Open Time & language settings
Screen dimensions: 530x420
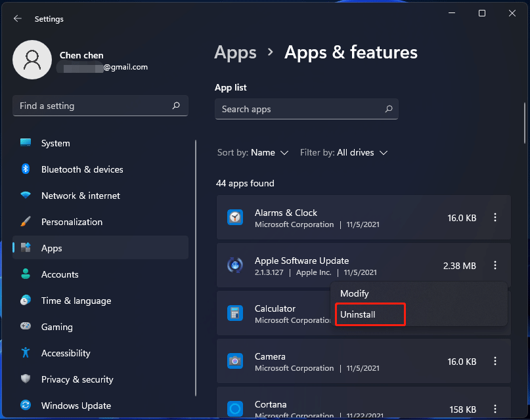click(100, 301)
